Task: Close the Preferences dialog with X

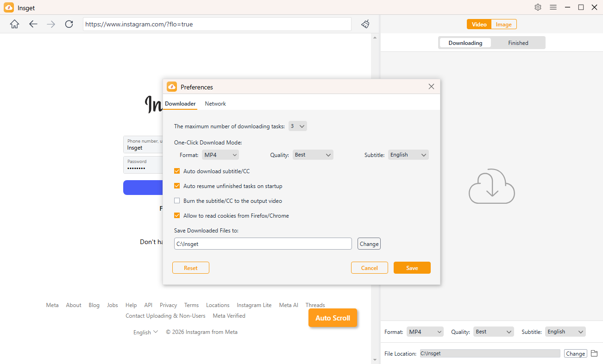Action: coord(431,87)
